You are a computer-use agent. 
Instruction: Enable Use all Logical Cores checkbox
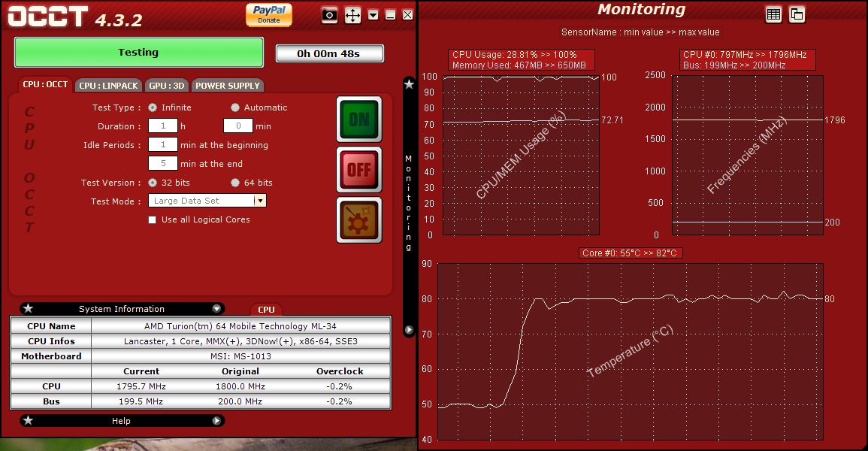point(153,219)
